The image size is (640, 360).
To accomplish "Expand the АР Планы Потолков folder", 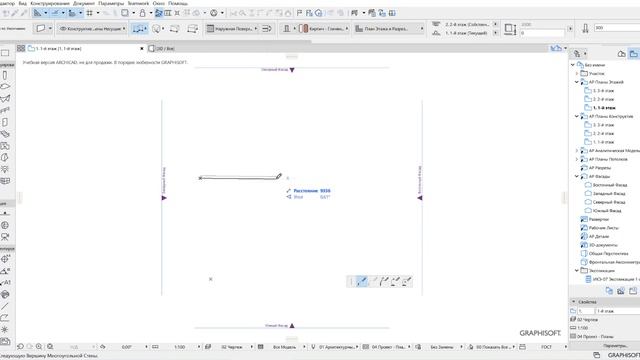I will 577,159.
